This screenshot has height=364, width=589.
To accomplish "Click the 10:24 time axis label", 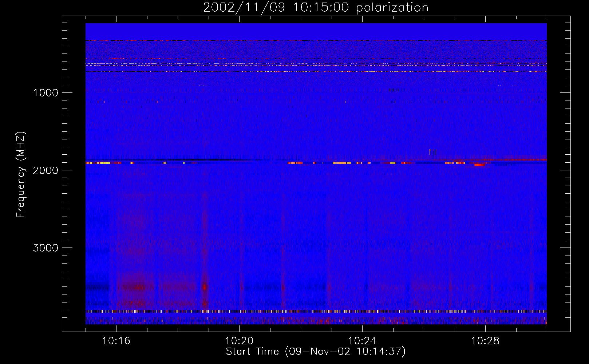I will pyautogui.click(x=362, y=341).
